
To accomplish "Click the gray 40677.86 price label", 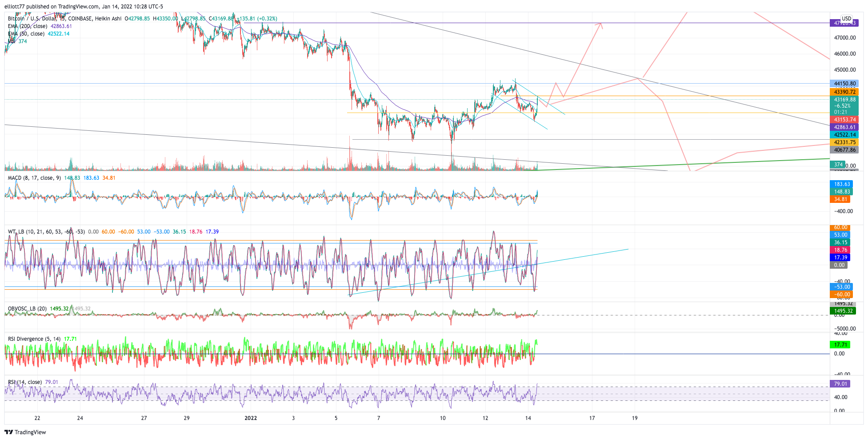I will (x=844, y=150).
